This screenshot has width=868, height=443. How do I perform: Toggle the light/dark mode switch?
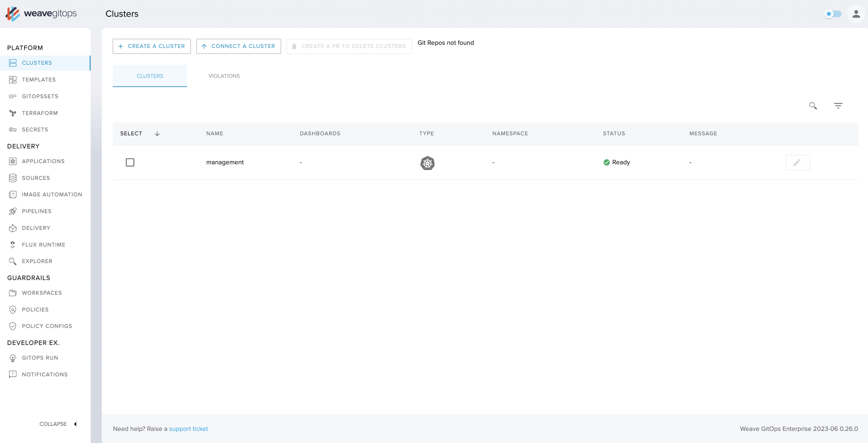pos(833,14)
